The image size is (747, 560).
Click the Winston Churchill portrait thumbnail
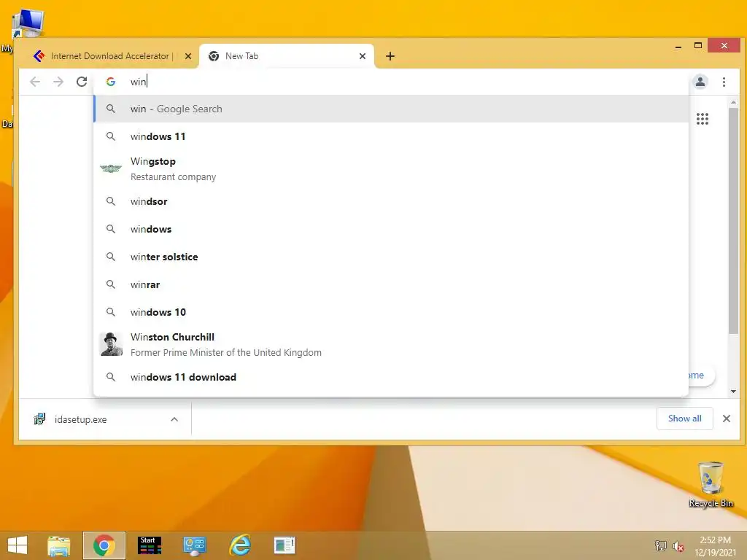coord(111,344)
